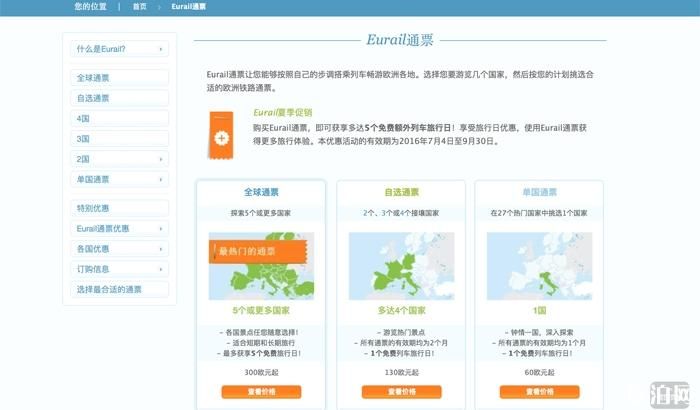Image resolution: width=700 pixels, height=410 pixels.
Task: Select the 4国 sidebar item
Action: pyautogui.click(x=119, y=118)
